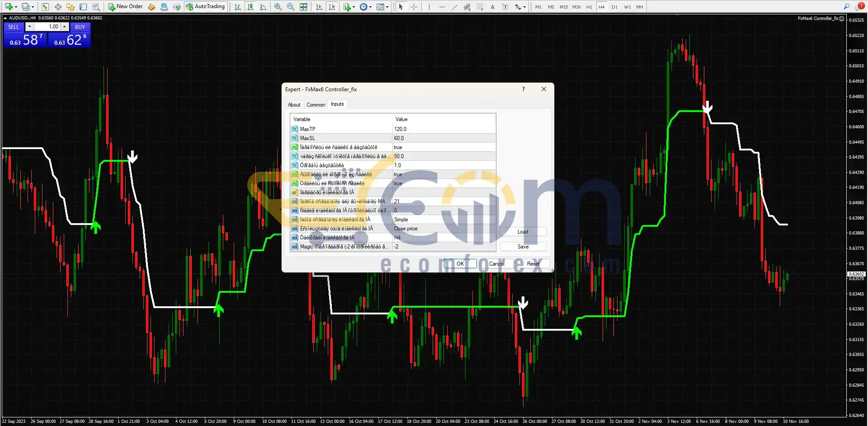Switch to H1 timeframe
The height and width of the screenshot is (426, 868).
click(x=589, y=7)
